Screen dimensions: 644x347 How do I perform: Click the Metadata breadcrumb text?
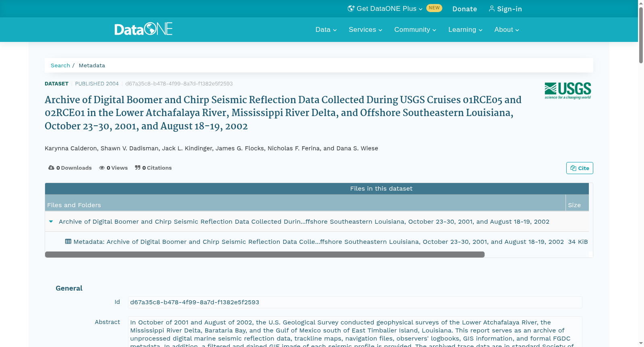[92, 65]
